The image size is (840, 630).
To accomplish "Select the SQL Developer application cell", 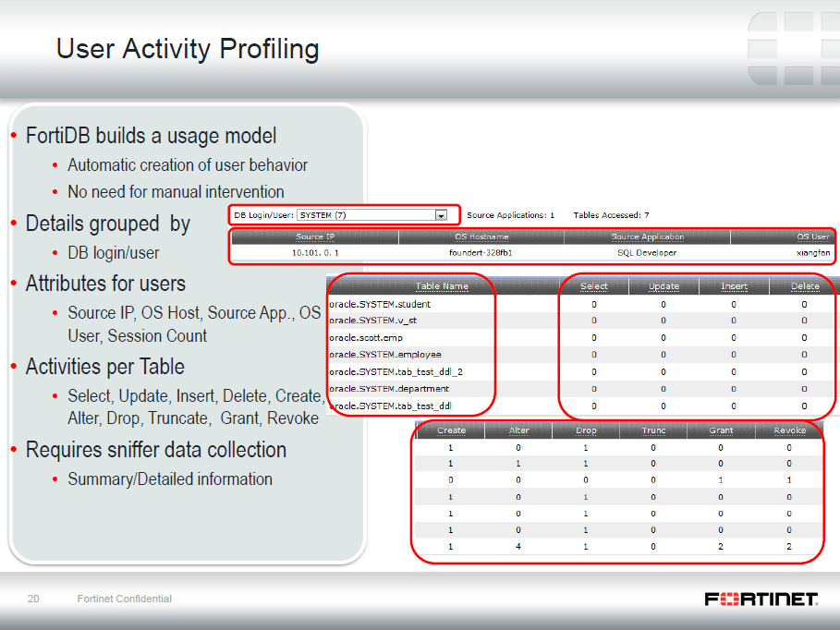I will click(647, 252).
